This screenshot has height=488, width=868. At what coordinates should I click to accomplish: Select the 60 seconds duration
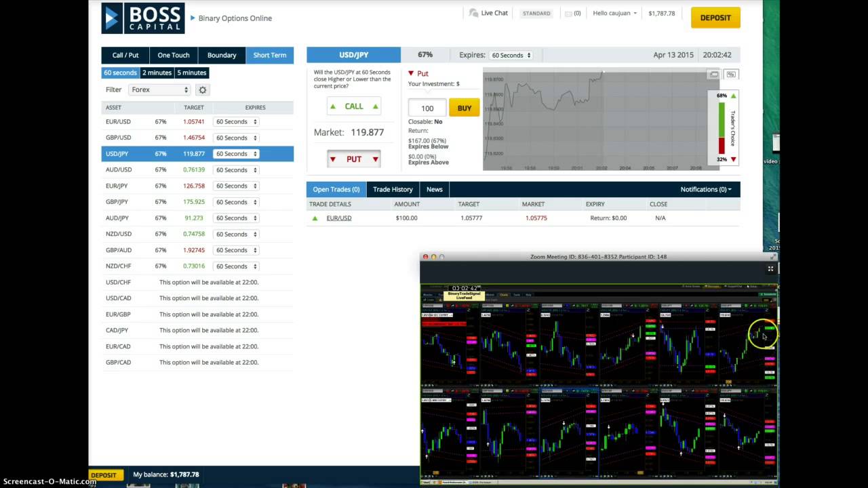tap(120, 73)
